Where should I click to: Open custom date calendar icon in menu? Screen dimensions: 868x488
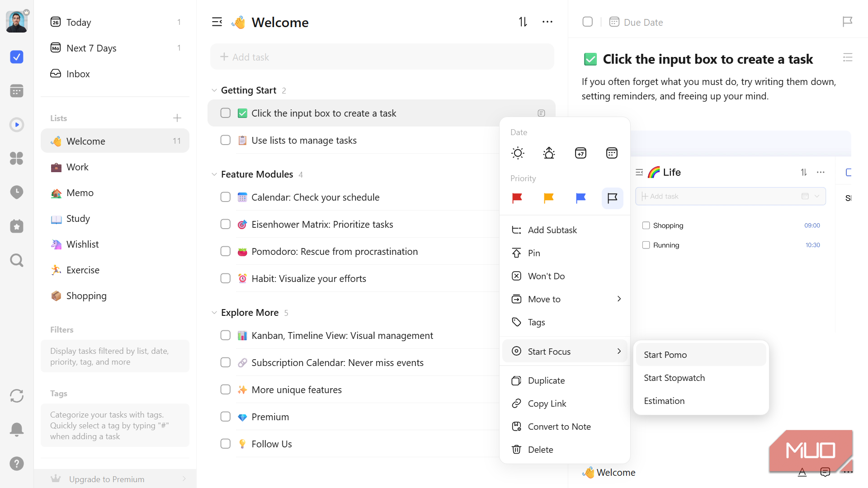[612, 153]
